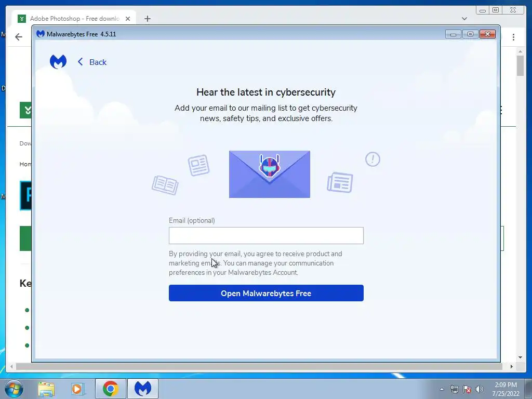
Task: Go back in the Chrome browser
Action: point(19,37)
